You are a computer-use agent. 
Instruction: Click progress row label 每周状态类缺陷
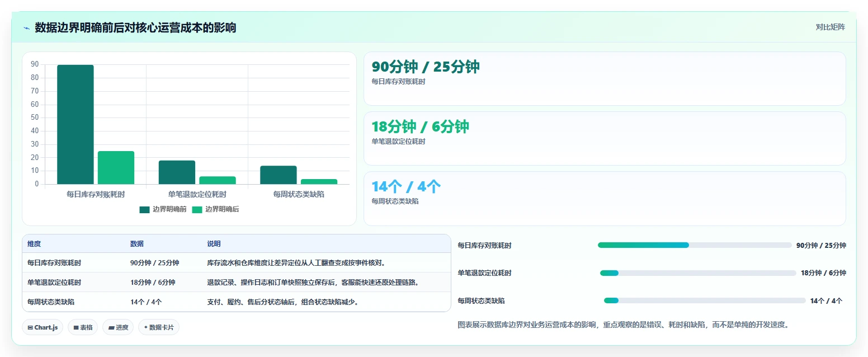[481, 300]
